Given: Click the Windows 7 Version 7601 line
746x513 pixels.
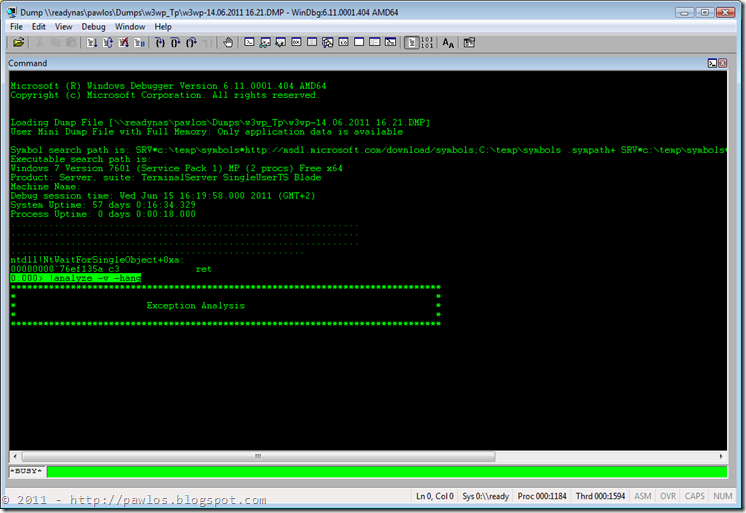Looking at the screenshot, I should [x=177, y=168].
